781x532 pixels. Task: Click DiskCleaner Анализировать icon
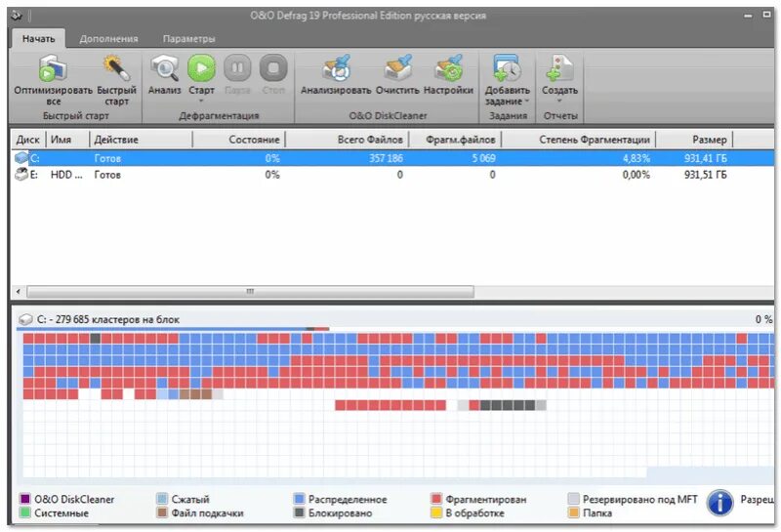pos(336,68)
